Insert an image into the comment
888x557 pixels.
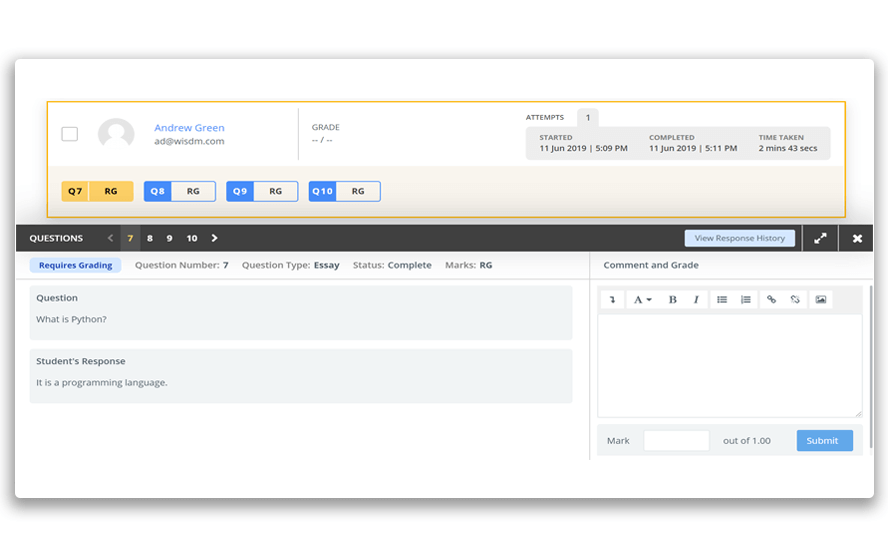(821, 300)
